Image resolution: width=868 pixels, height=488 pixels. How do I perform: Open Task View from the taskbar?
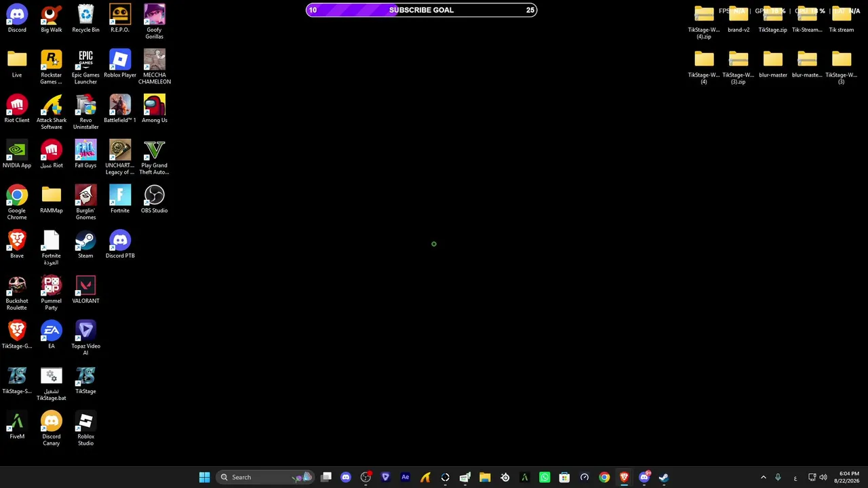(x=326, y=477)
